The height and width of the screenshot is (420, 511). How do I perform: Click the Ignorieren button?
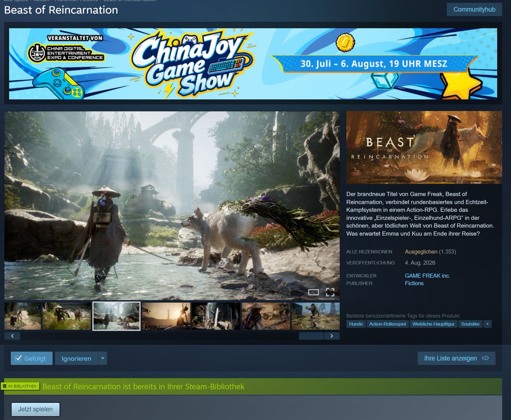(x=76, y=358)
